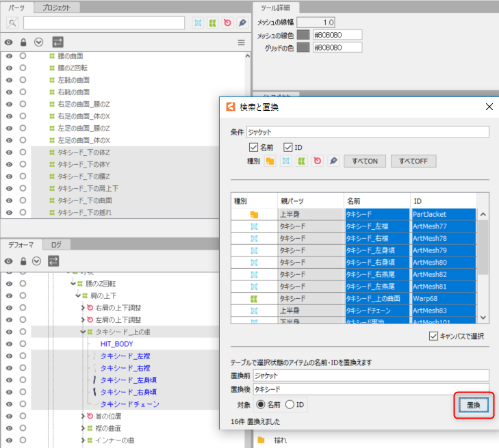
Task: Click lock icon in Deformer panel header
Action: [23, 261]
